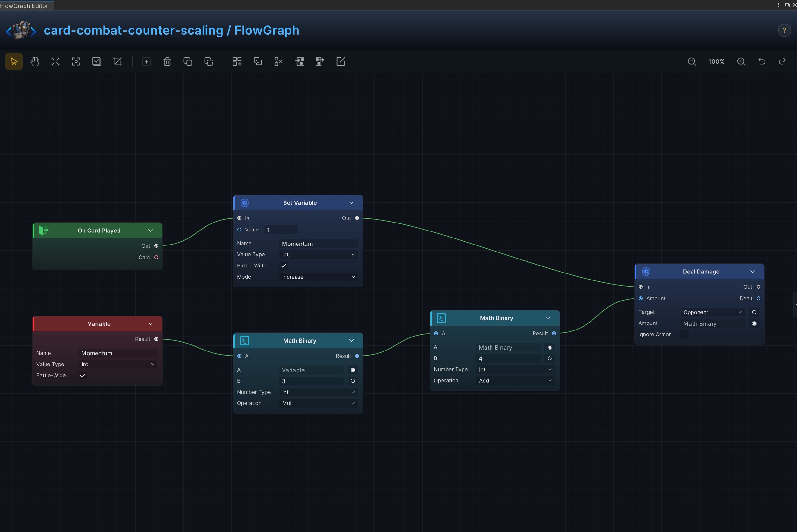Click the Add Math Binary node icon
Screen dimensions: 797x532
click(x=442, y=318)
